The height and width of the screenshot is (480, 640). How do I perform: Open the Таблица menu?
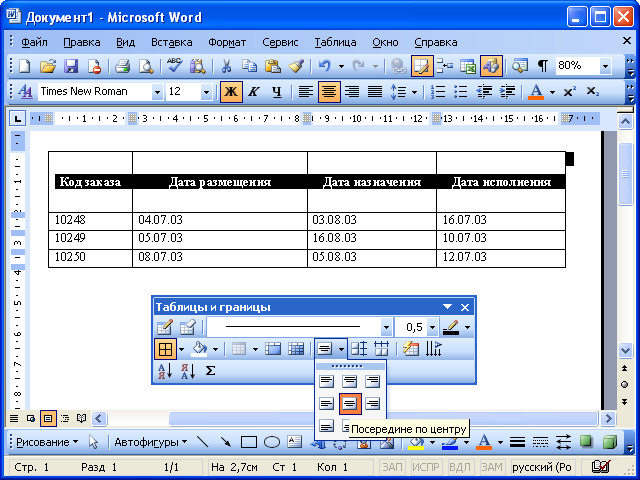pos(335,42)
